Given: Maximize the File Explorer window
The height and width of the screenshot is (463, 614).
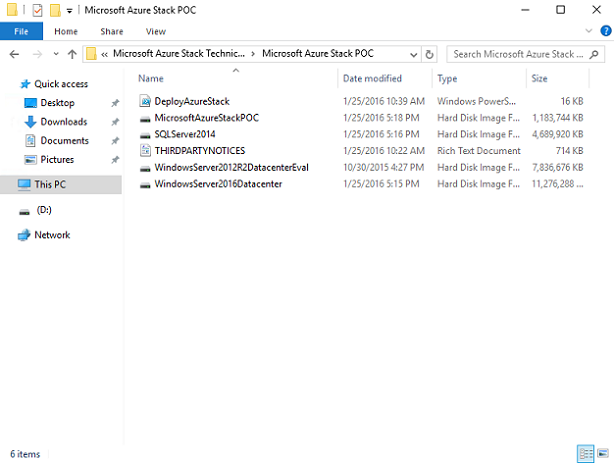Looking at the screenshot, I should [561, 10].
